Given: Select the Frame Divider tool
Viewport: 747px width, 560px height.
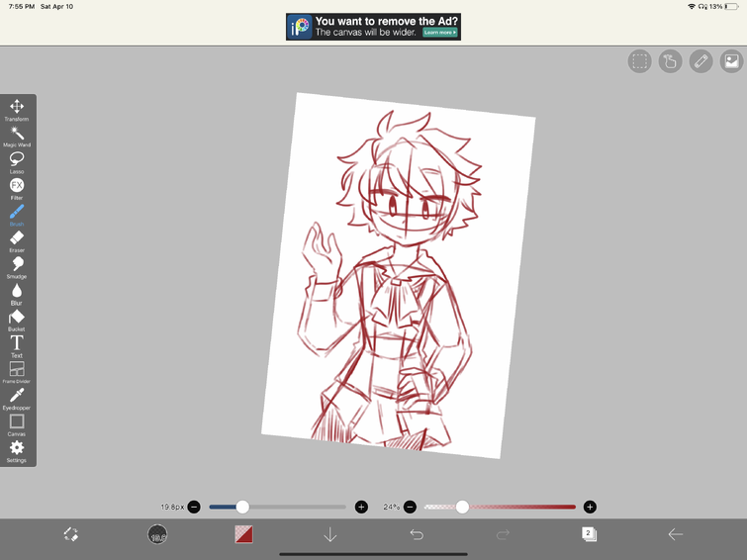Looking at the screenshot, I should 17,372.
